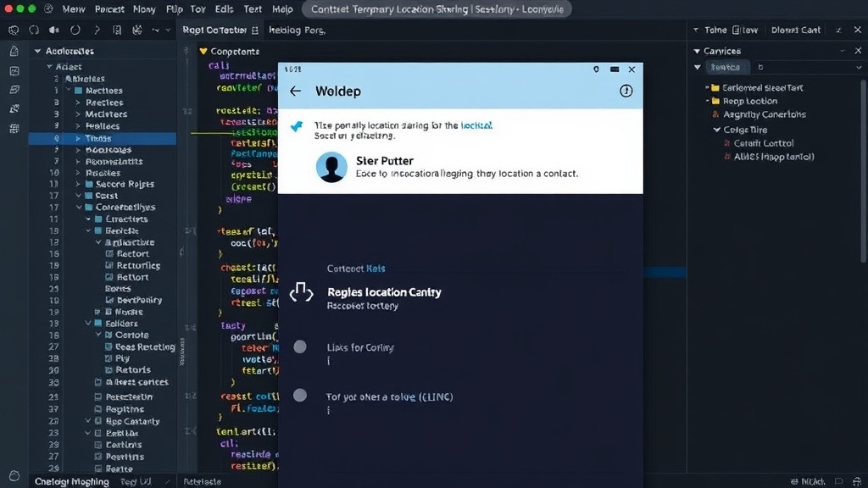Open the top bell icon in the left sidebar
Screen dimensions: 868x488
pyautogui.click(x=14, y=52)
